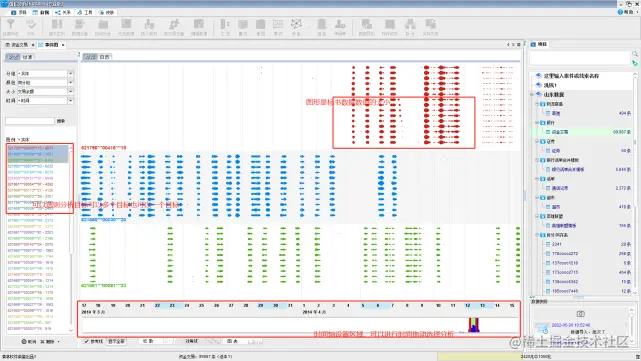The width and height of the screenshot is (641, 361).
Task: Open the 工具 menu tab
Action: tap(85, 13)
